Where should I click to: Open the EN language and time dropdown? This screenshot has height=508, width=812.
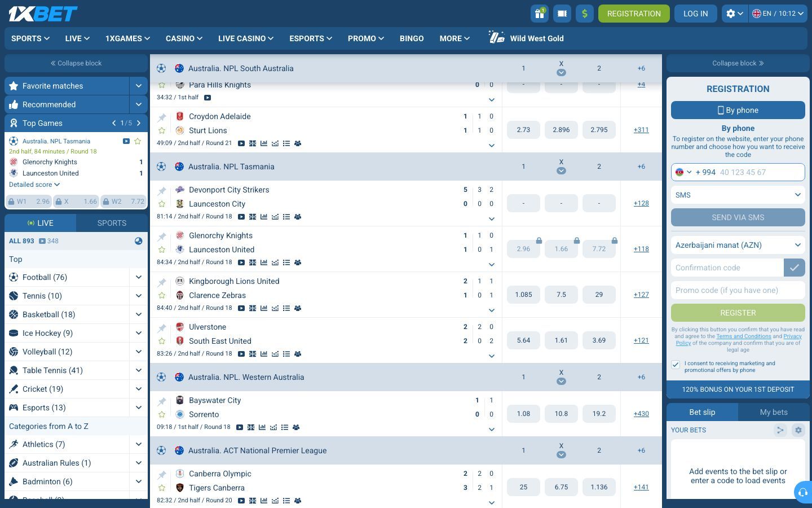point(778,14)
